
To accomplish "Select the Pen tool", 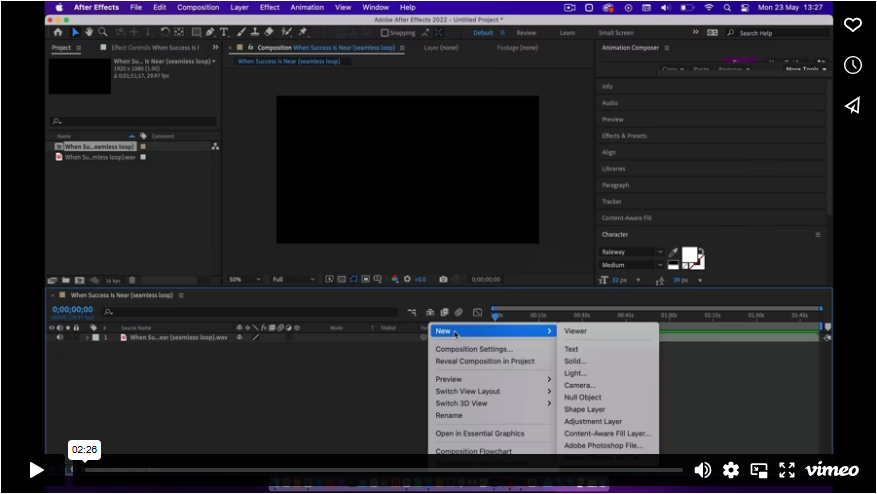I will (x=210, y=32).
